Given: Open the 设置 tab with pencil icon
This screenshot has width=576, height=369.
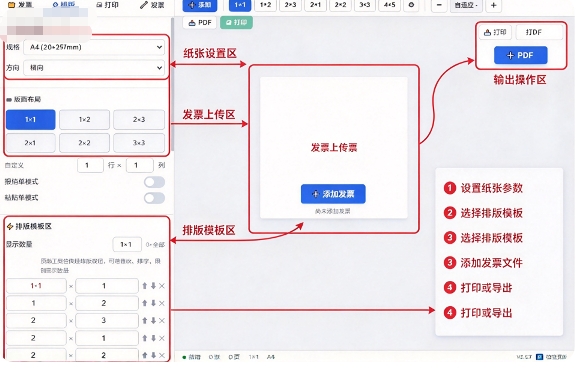Looking at the screenshot, I should [x=152, y=5].
